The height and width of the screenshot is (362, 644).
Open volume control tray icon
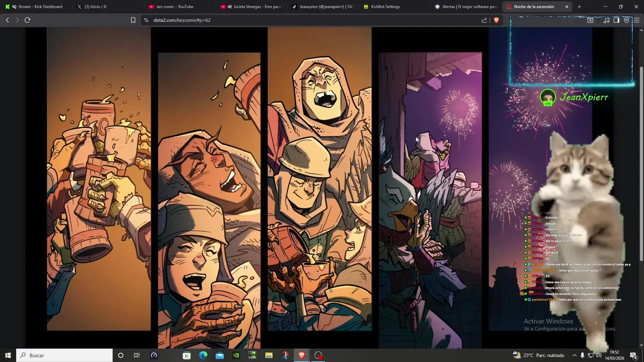(600, 355)
